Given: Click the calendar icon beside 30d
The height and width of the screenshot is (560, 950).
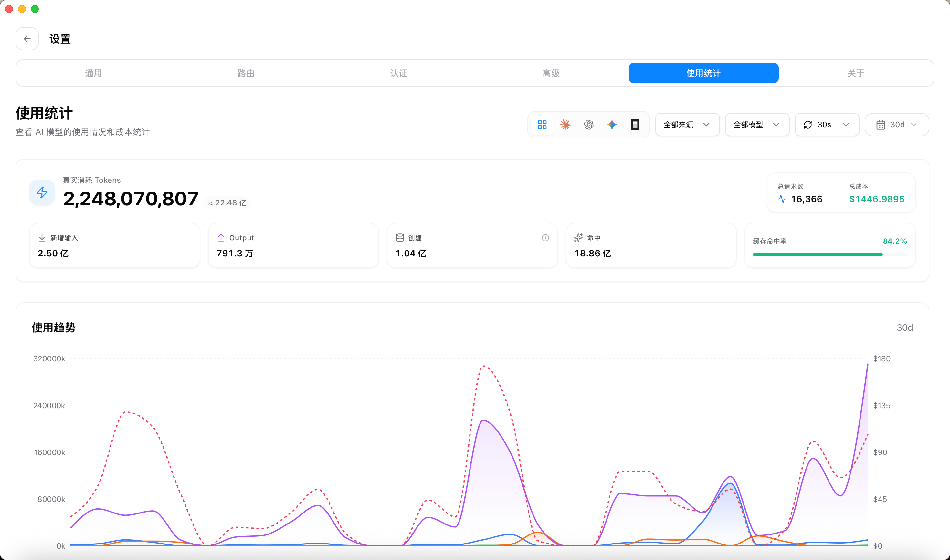Looking at the screenshot, I should pyautogui.click(x=881, y=125).
